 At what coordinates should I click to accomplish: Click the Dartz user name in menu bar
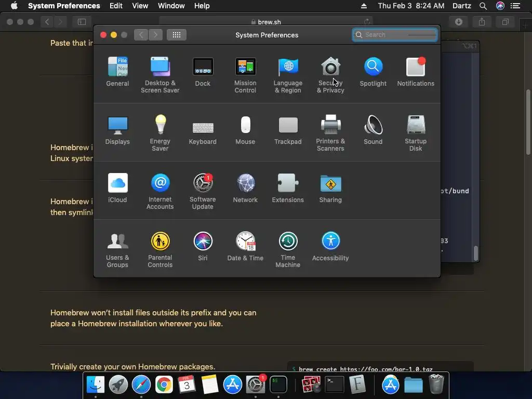462,6
